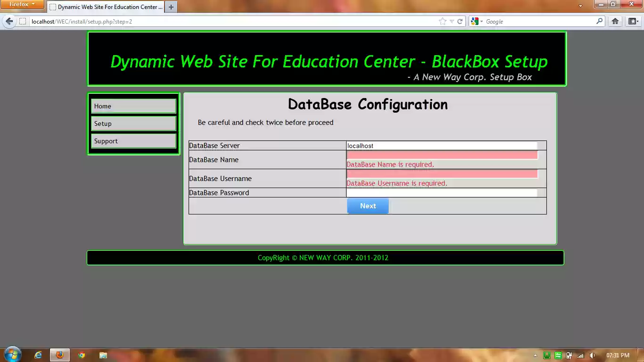Click the battery power tray icon

[569, 355]
